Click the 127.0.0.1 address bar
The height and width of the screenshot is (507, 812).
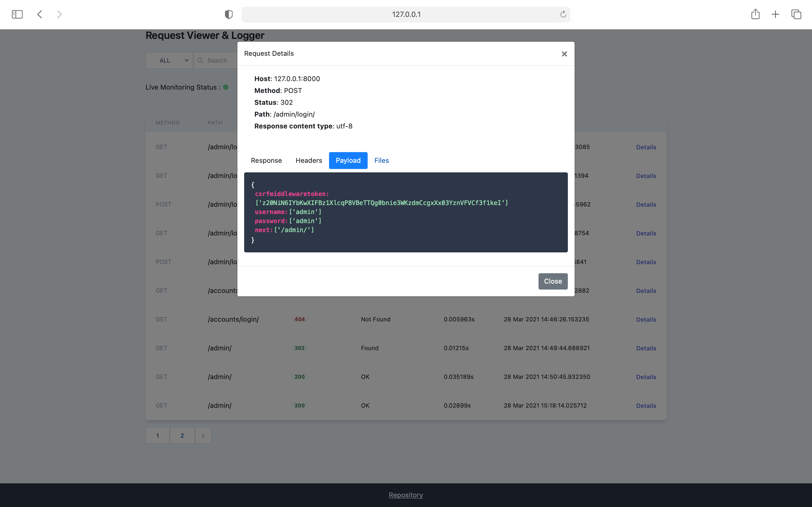point(406,14)
